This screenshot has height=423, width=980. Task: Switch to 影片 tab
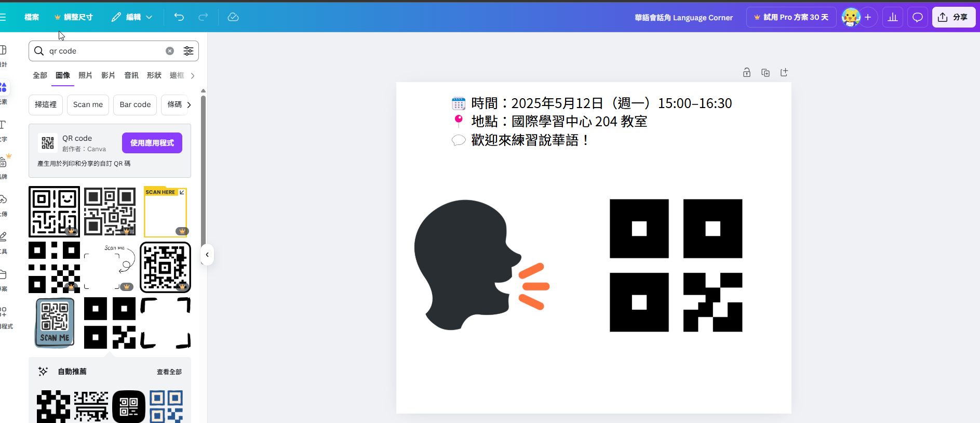tap(109, 75)
